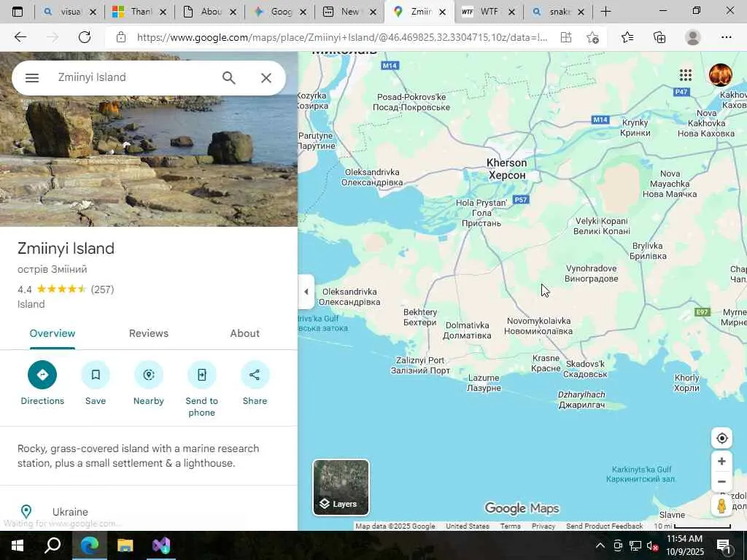
Task: Add this page to favorites
Action: pos(592,37)
